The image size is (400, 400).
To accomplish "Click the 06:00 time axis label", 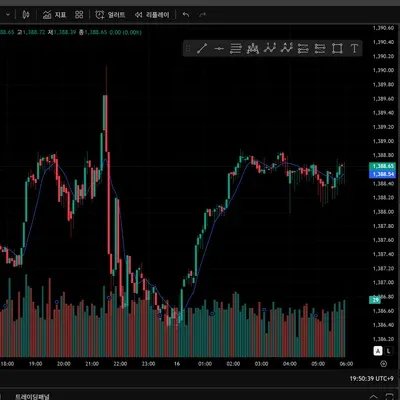I will click(x=346, y=364).
